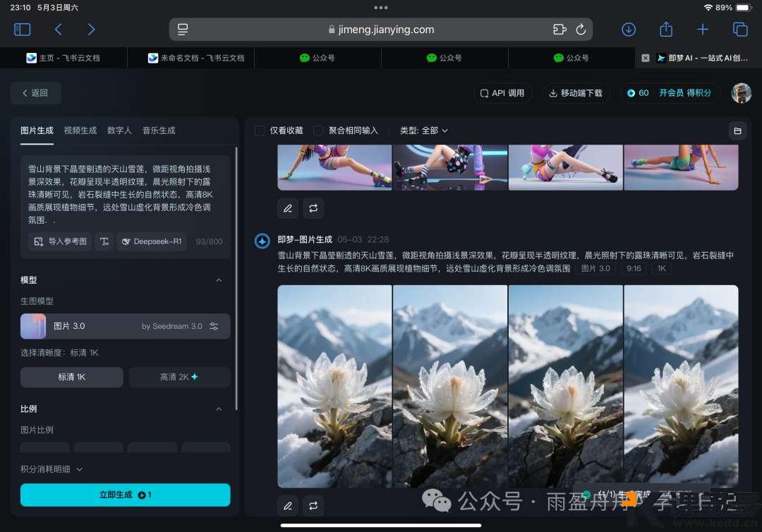Open the 类型: 全部 dropdown
Image resolution: width=762 pixels, height=532 pixels.
pos(423,131)
